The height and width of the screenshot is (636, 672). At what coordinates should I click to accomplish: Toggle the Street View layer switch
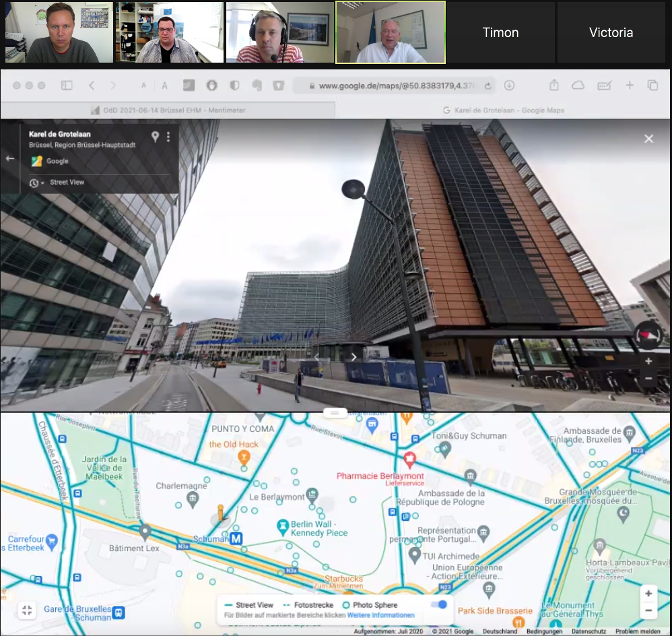(439, 604)
